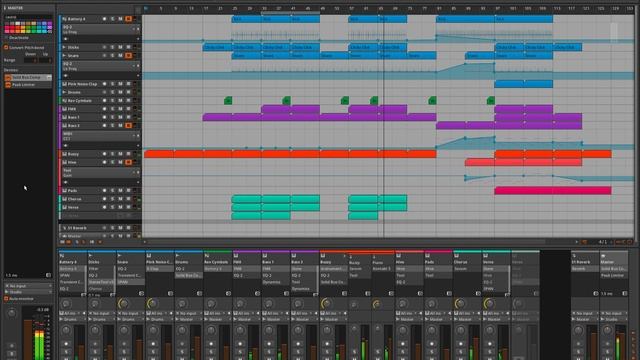Select Solid Bus Comp device in inspector
This screenshot has width=640, height=360.
[x=28, y=77]
